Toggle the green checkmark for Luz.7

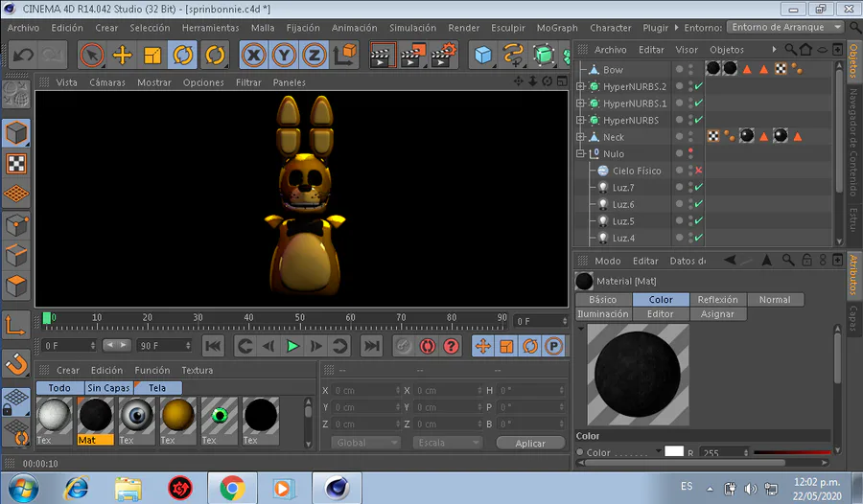698,188
